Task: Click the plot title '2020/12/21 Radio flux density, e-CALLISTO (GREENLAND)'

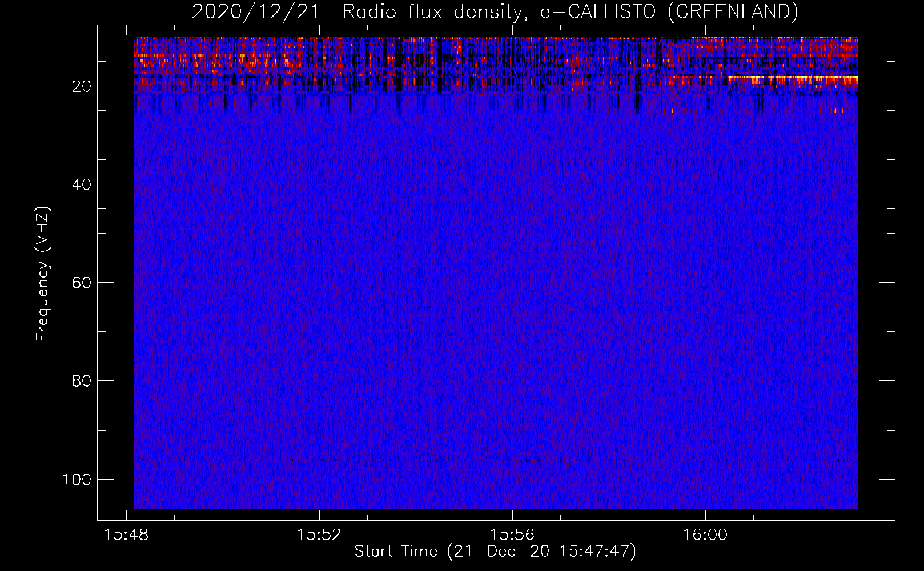Action: (x=495, y=11)
